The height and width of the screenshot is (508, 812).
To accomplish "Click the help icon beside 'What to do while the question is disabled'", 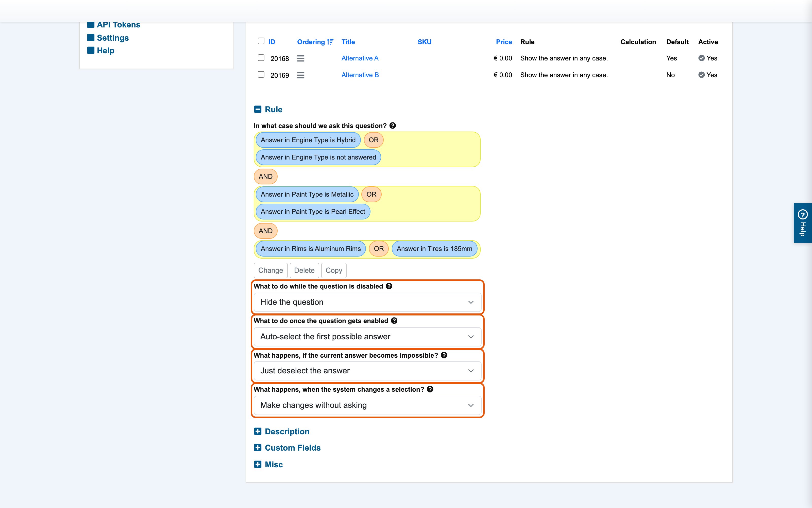I will click(389, 286).
